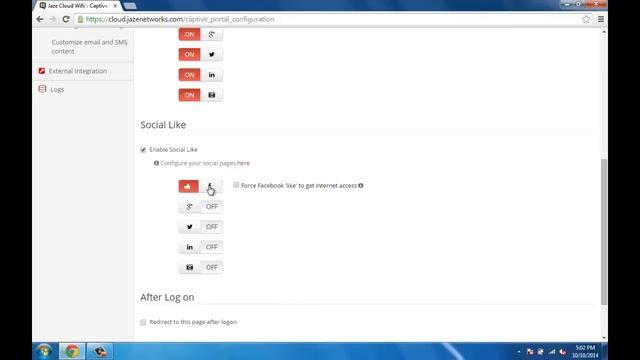Check Redirect to this page after logon
The height and width of the screenshot is (360, 640).
143,322
